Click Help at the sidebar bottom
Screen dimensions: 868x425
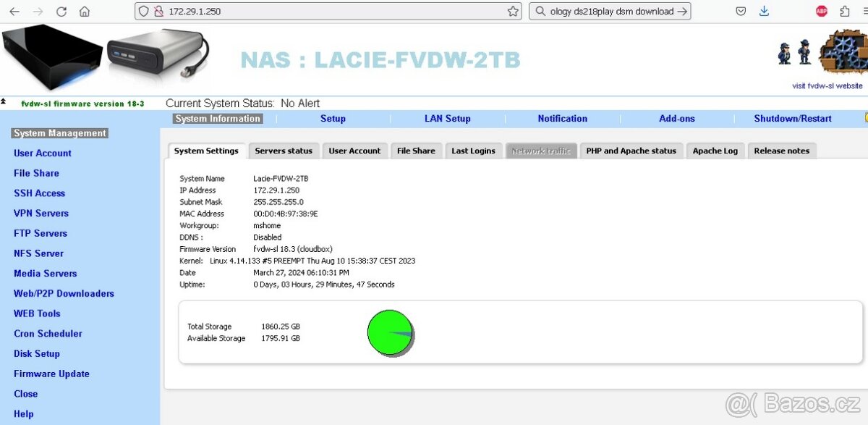(23, 413)
